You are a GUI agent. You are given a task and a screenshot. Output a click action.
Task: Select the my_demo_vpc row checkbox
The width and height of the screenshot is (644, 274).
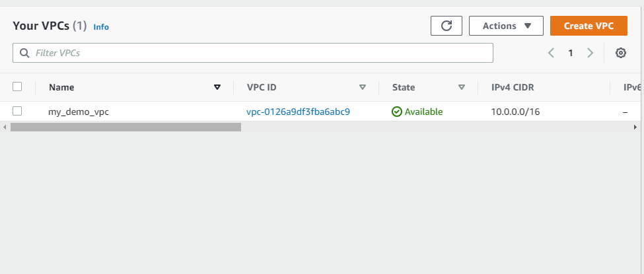17,111
